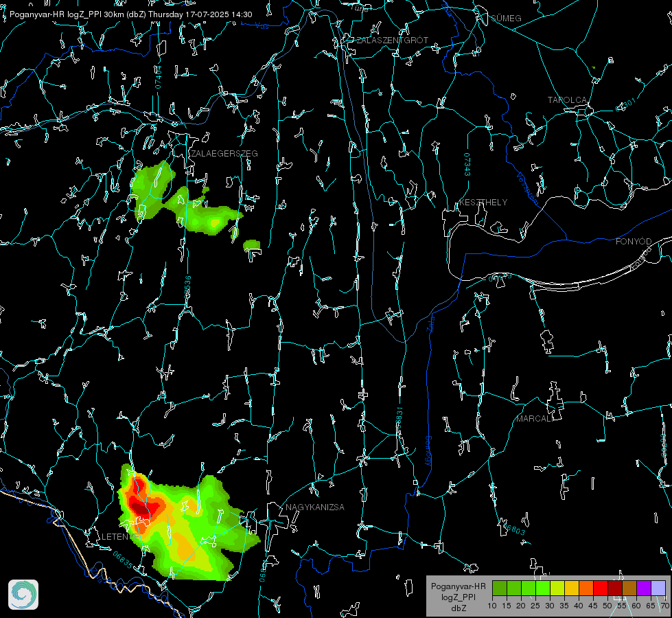Screen dimensions: 672x618
Task: Click the road number 07343 label
Action: 467,165
